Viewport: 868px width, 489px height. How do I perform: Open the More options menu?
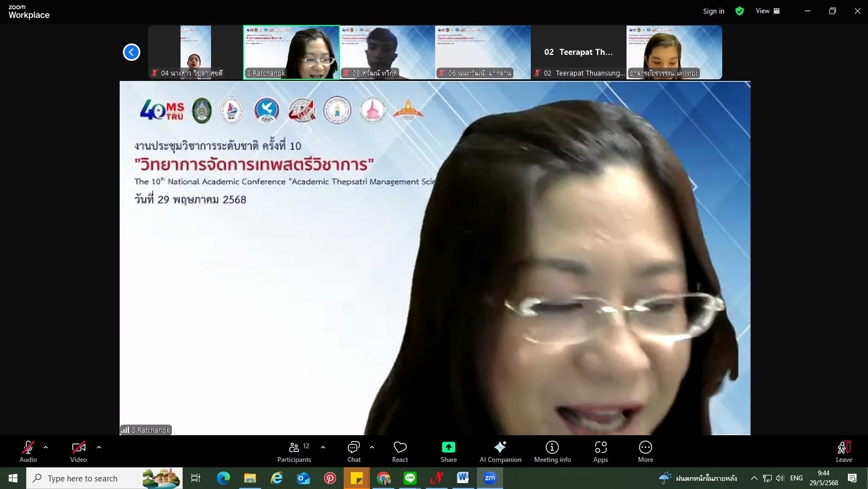645,452
